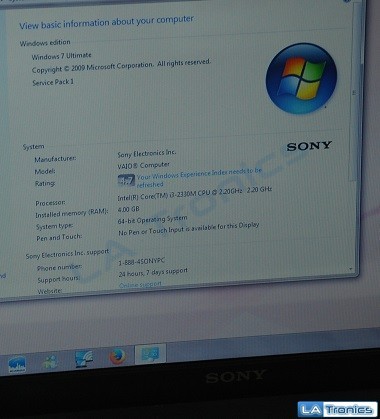The image size is (380, 419).
Task: Click the 64-bit Operating System text
Action: point(152,220)
